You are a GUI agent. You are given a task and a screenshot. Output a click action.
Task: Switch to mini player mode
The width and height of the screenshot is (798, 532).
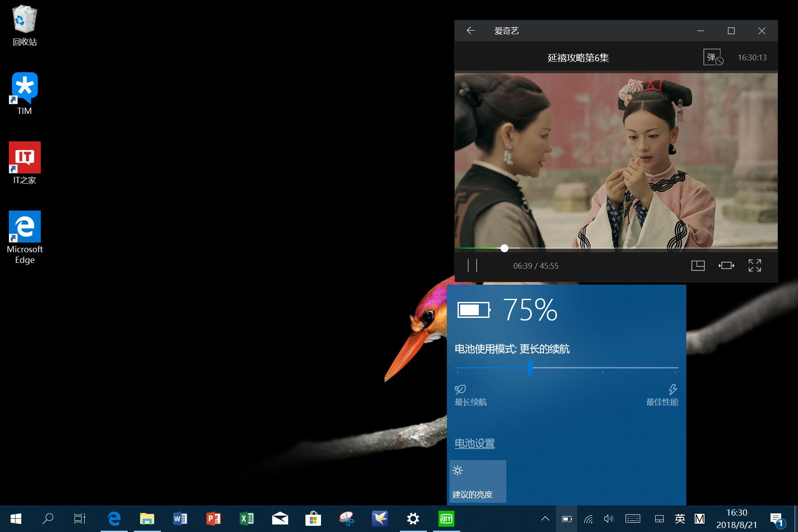point(698,266)
